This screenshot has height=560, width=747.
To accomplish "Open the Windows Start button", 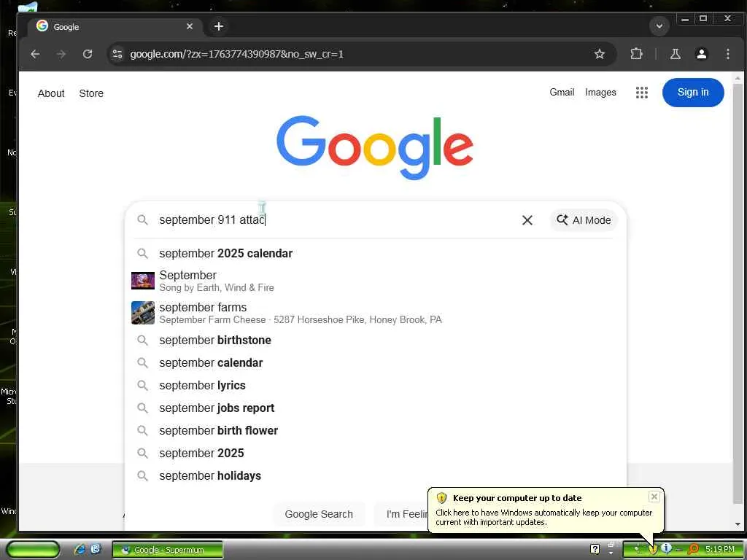I will [x=34, y=550].
